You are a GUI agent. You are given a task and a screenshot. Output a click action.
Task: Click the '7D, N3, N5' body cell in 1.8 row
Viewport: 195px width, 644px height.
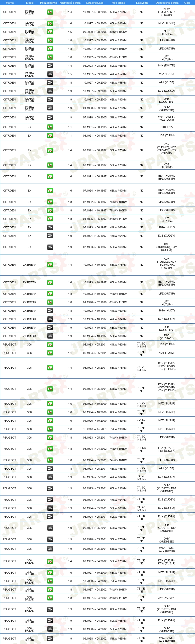pyautogui.click(x=142, y=449)
